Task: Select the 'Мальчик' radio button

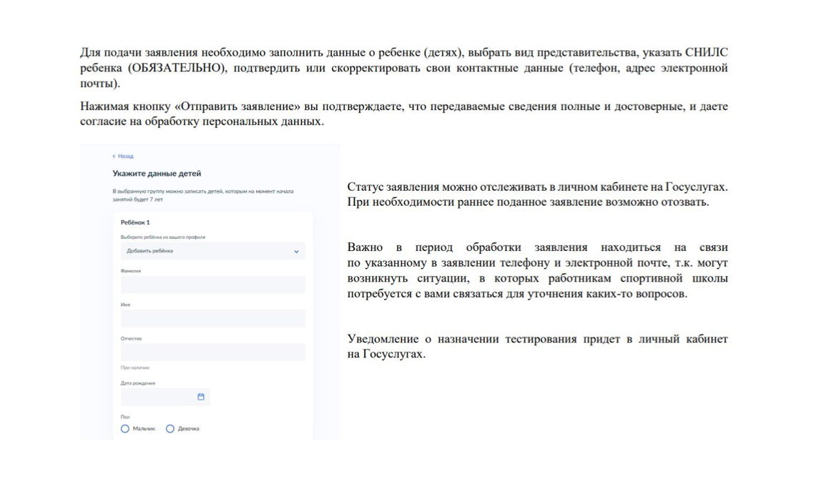Action: [125, 429]
